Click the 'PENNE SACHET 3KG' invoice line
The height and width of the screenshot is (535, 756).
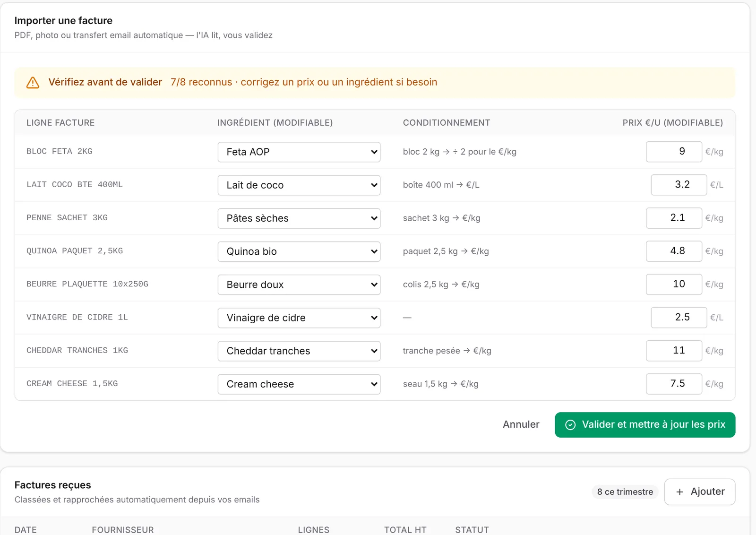coord(67,218)
